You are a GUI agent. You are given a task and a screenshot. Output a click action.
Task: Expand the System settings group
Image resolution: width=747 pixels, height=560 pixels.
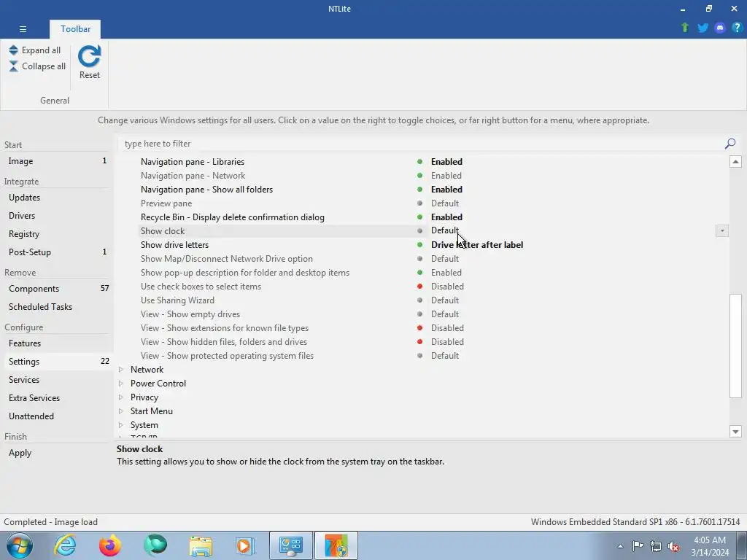(121, 425)
